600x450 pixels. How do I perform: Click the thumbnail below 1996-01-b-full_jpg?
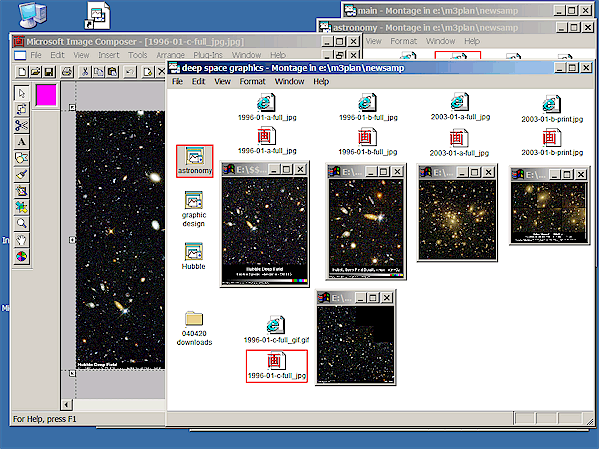[x=366, y=228]
